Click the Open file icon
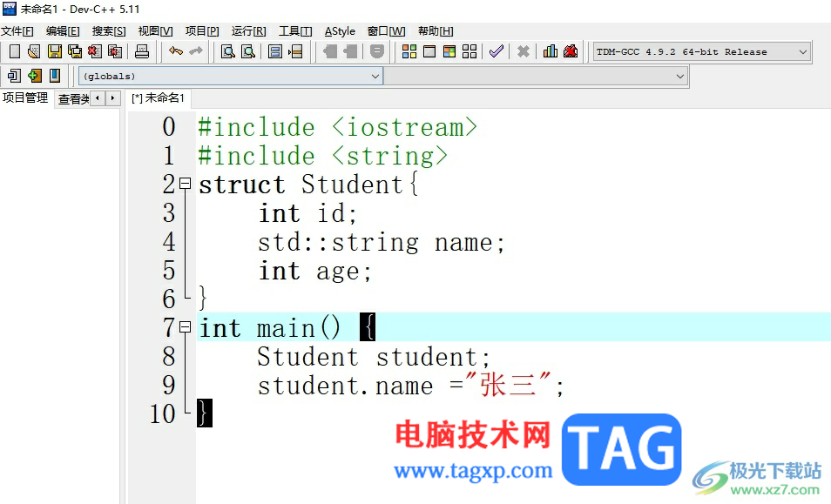Screen dimensions: 831x504 coord(34,51)
